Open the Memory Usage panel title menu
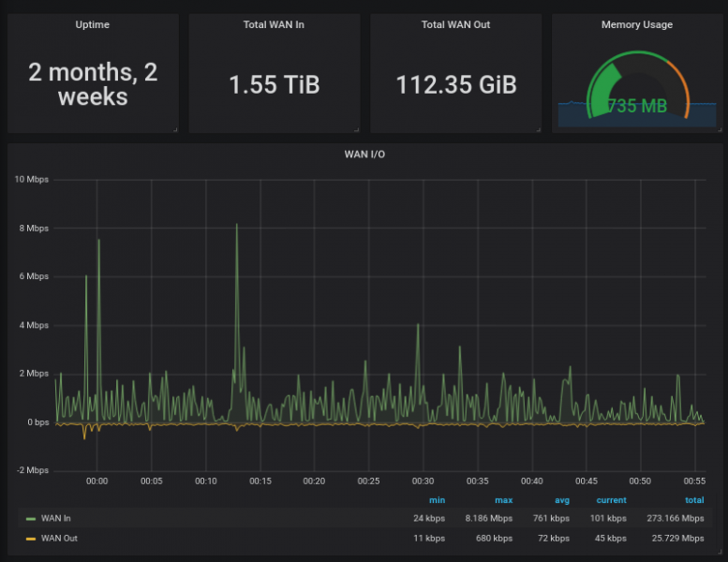The image size is (728, 562). click(636, 24)
